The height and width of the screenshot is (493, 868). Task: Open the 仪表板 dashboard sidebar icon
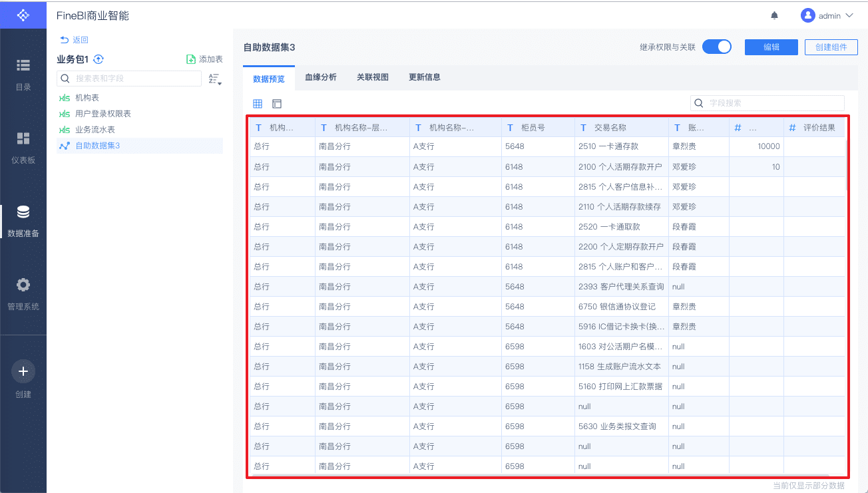pos(23,138)
